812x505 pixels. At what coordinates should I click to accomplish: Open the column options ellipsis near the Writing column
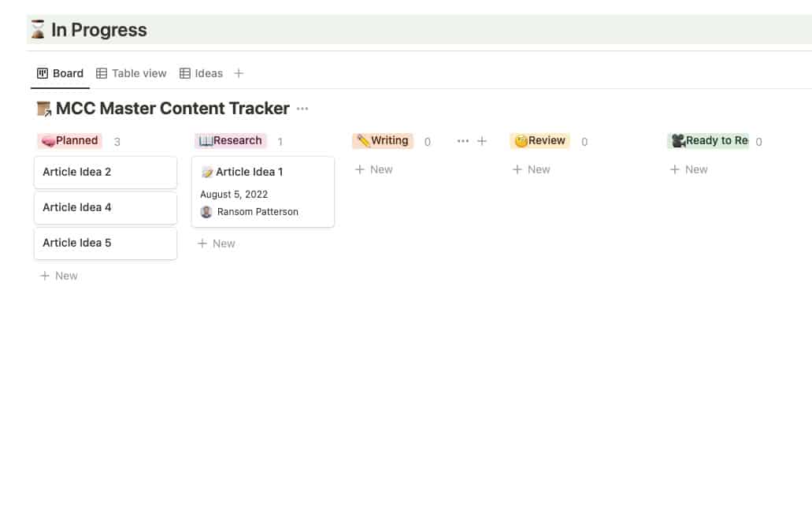(462, 140)
